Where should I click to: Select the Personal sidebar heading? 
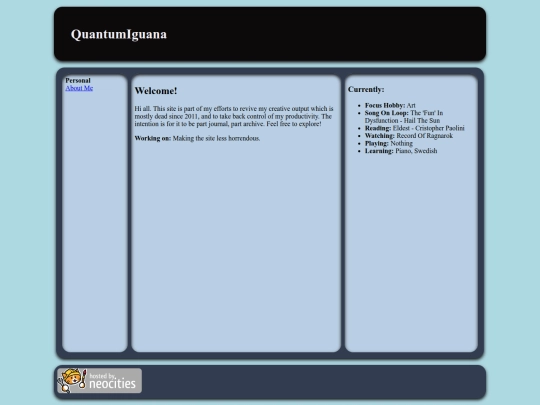coord(78,81)
